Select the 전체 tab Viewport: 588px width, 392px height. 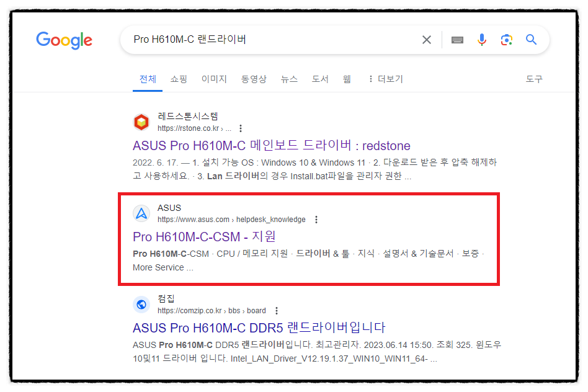(148, 79)
